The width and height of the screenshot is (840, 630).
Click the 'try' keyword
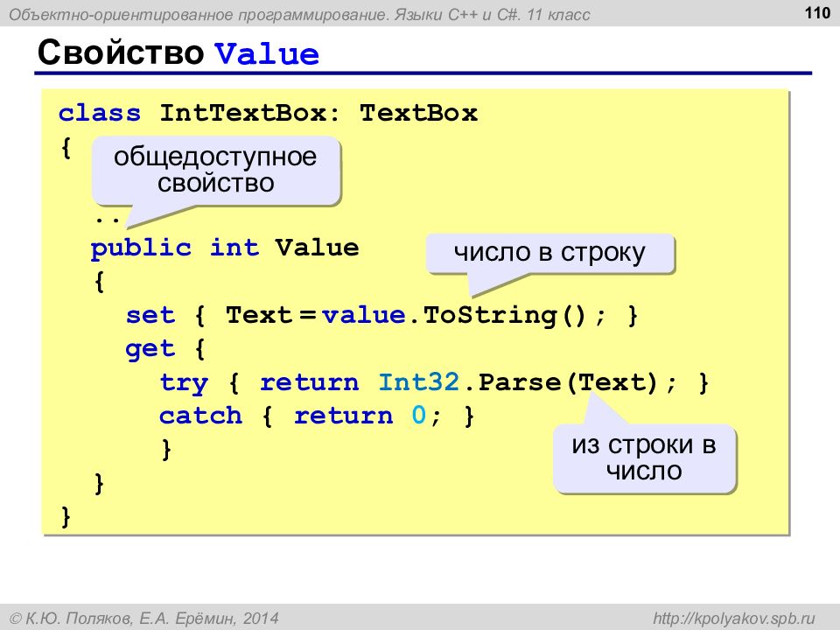[184, 383]
